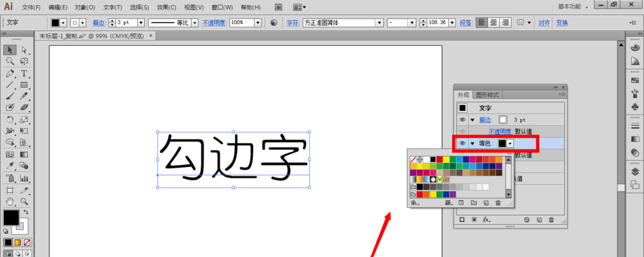Viewport: 644px width, 257px height.
Task: Open the 基本功能 workspace switcher
Action: [573, 7]
